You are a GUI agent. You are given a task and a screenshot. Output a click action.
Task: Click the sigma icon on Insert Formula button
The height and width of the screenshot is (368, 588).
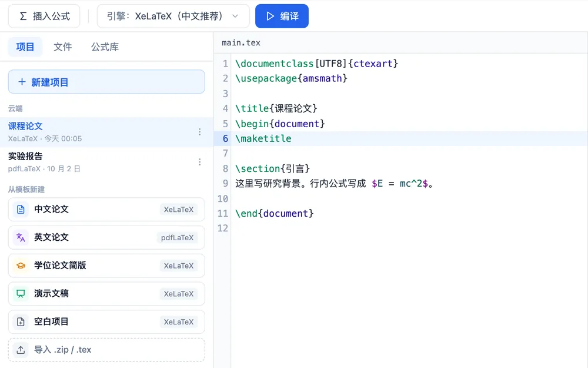point(24,16)
